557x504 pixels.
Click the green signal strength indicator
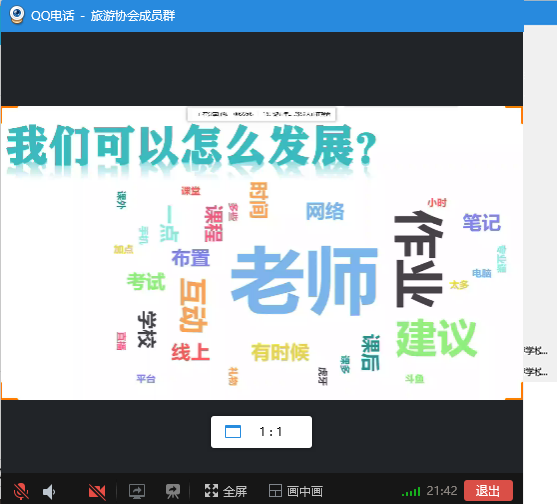tap(411, 492)
